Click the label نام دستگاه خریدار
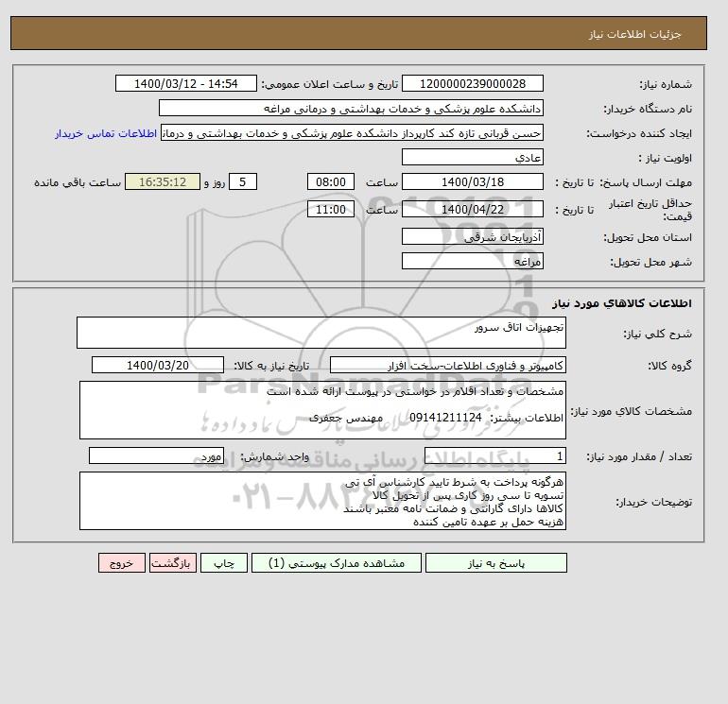The image size is (728, 704). pos(648,109)
